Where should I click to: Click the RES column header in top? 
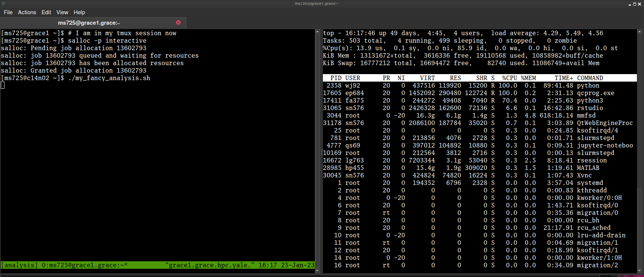pos(456,78)
